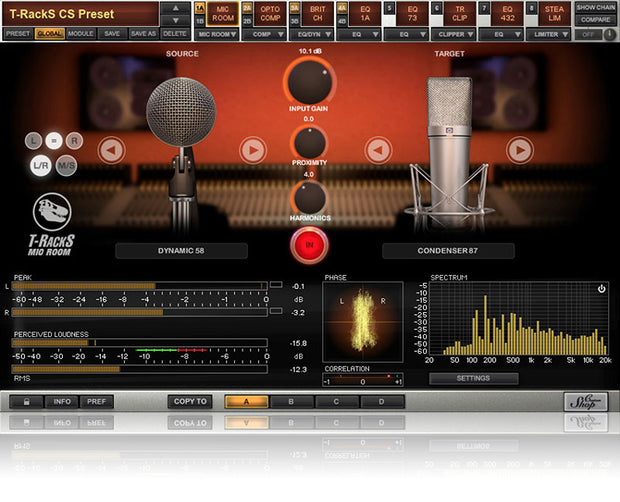Open the INFO panel
The height and width of the screenshot is (502, 620).
coord(62,402)
